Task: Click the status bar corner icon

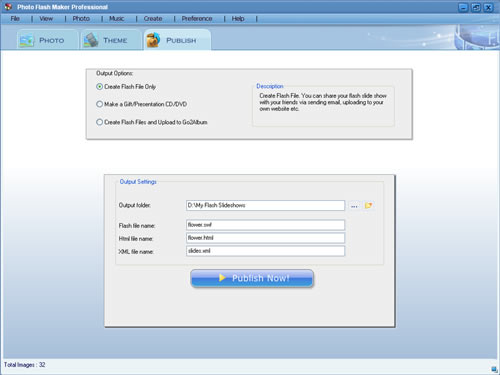Action: 494,369
